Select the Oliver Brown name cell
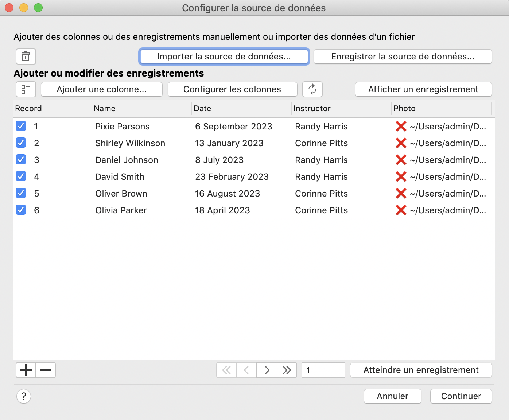The image size is (509, 420). pos(121,194)
